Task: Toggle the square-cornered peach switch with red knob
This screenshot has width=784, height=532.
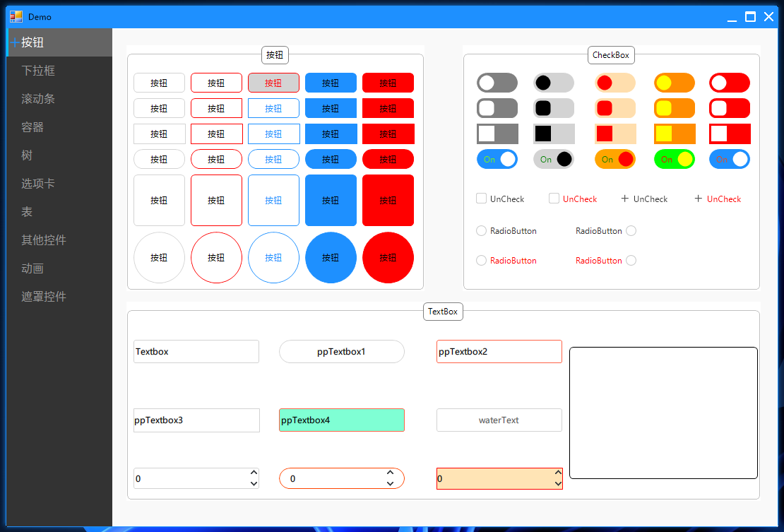Action: tap(615, 134)
